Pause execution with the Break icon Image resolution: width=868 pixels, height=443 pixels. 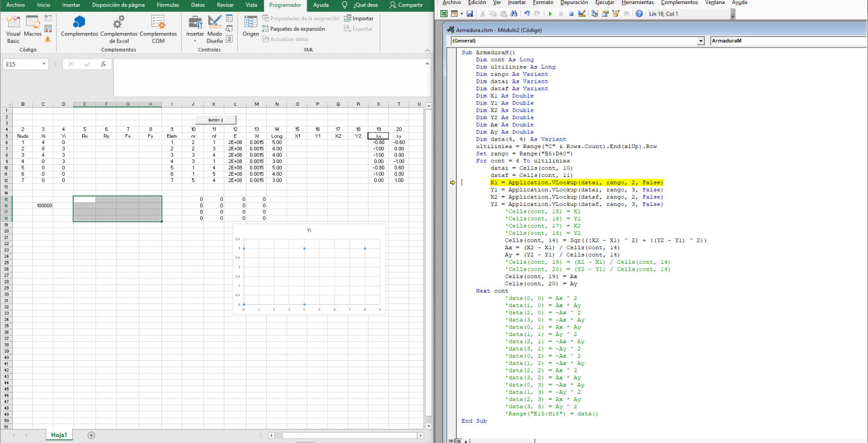tap(561, 14)
